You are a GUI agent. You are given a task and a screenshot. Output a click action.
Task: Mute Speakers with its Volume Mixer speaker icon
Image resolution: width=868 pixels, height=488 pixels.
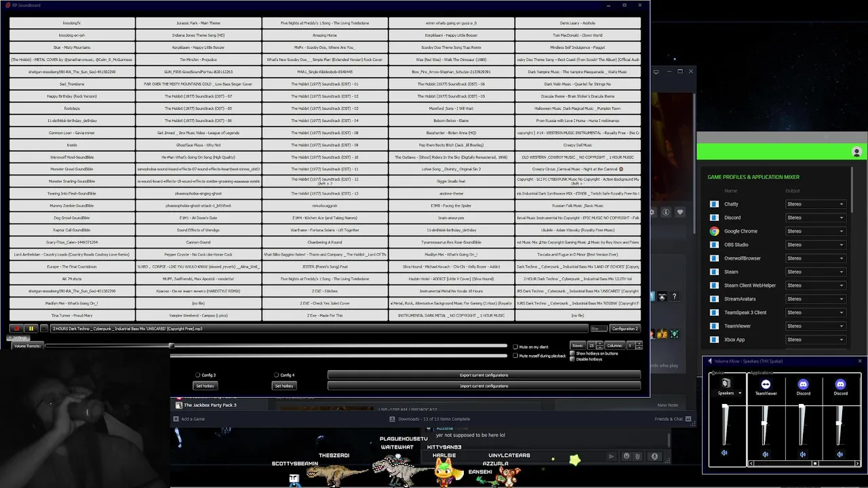(x=724, y=453)
